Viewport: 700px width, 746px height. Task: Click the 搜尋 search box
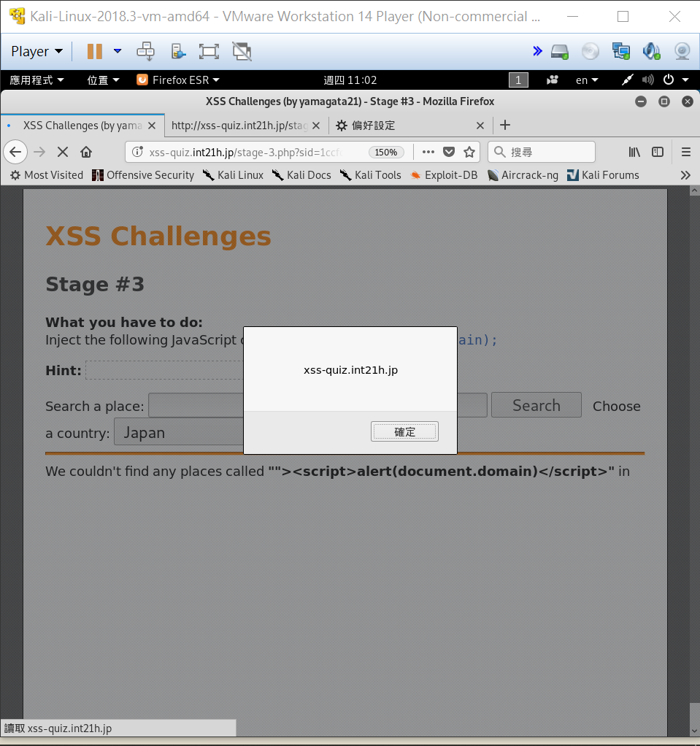[x=542, y=153]
